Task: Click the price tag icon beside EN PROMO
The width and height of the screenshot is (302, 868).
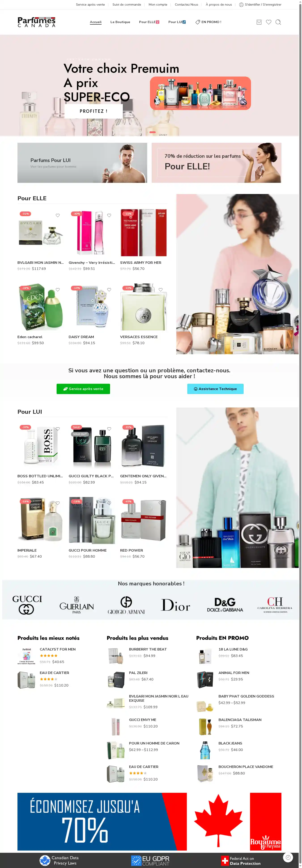Action: (198, 22)
